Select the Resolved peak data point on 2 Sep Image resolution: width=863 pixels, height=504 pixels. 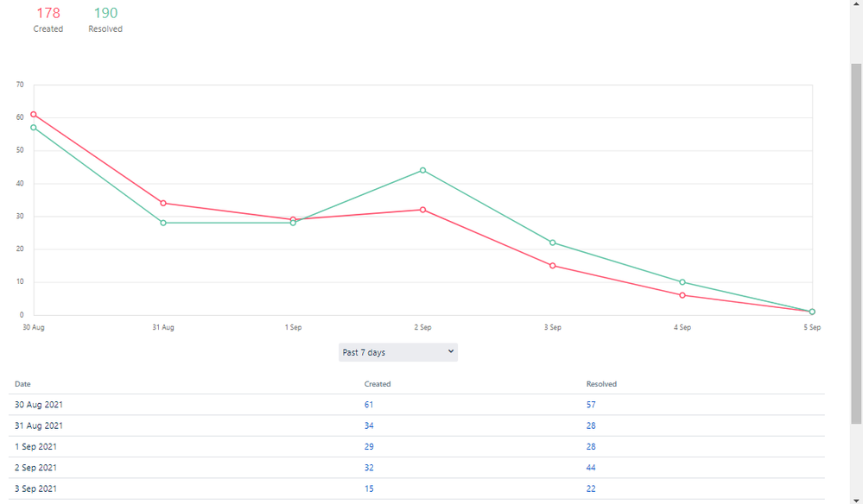[x=422, y=170]
